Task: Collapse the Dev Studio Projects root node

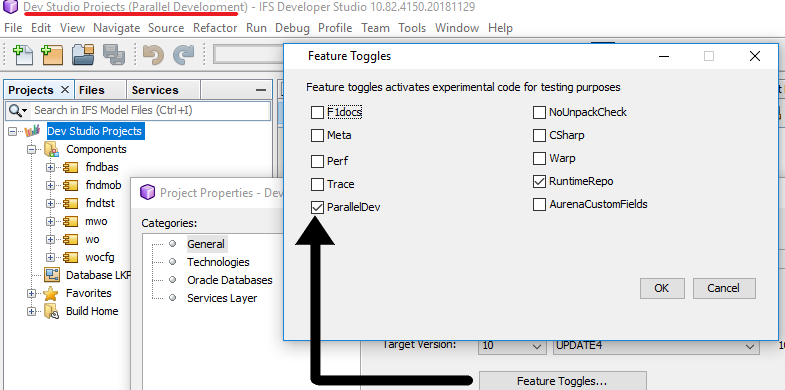Action: [x=13, y=131]
